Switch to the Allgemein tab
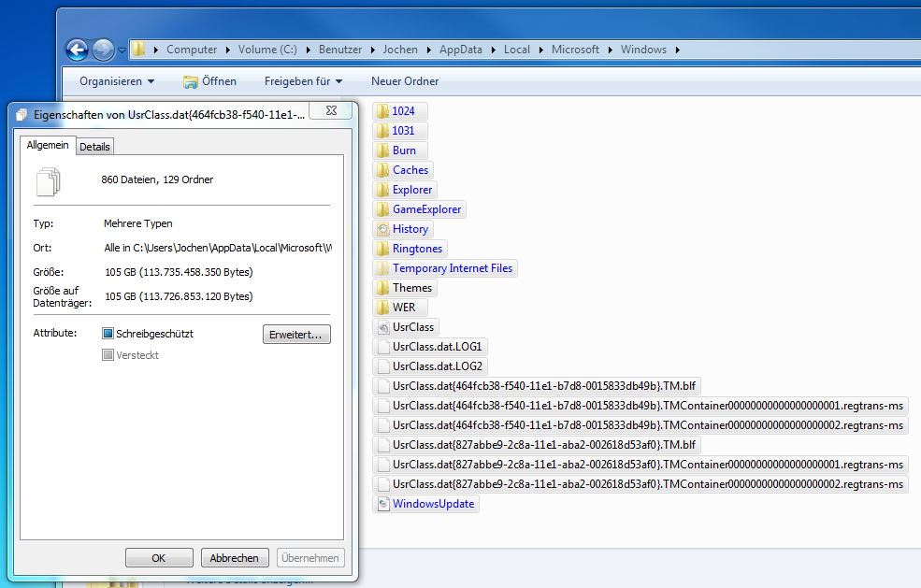 click(48, 145)
